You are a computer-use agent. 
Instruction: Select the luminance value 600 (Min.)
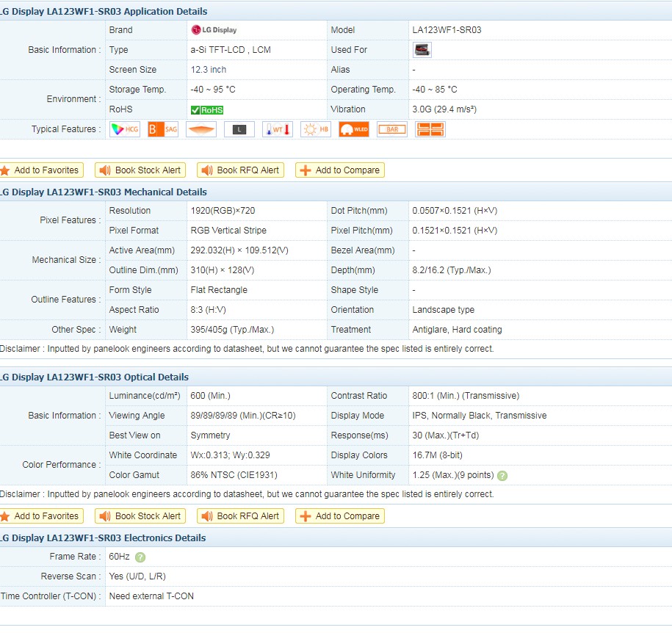point(211,396)
